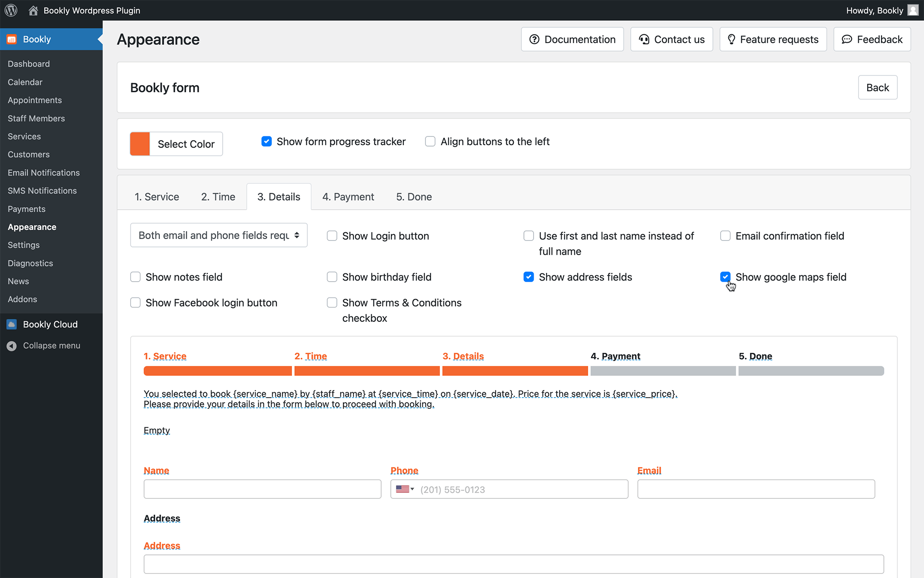Enable Align buttons to the left
Screen dimensions: 924x578
430,141
